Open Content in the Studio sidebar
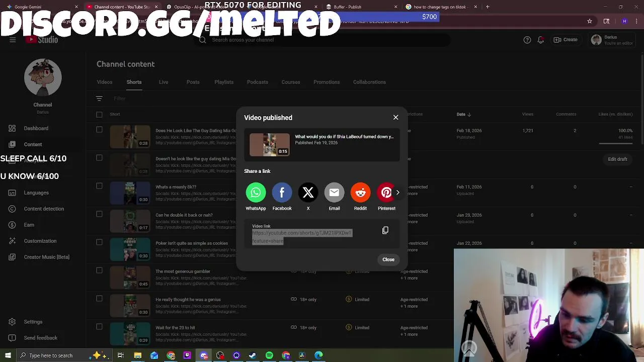 [x=33, y=144]
